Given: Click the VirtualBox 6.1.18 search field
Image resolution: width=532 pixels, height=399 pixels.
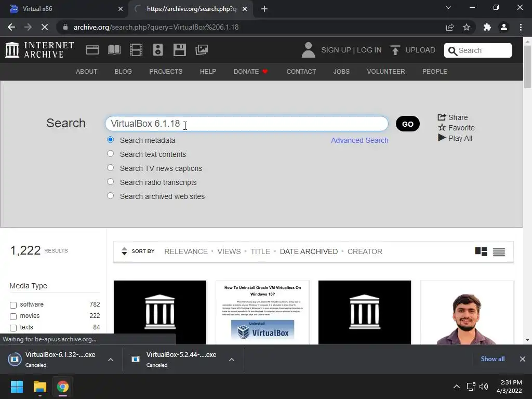Looking at the screenshot, I should [x=247, y=124].
